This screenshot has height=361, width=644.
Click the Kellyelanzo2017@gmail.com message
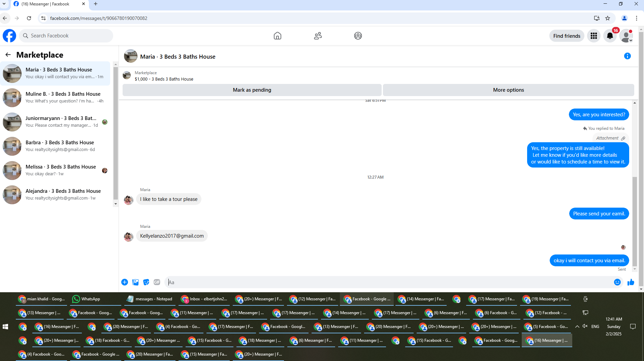pyautogui.click(x=172, y=236)
